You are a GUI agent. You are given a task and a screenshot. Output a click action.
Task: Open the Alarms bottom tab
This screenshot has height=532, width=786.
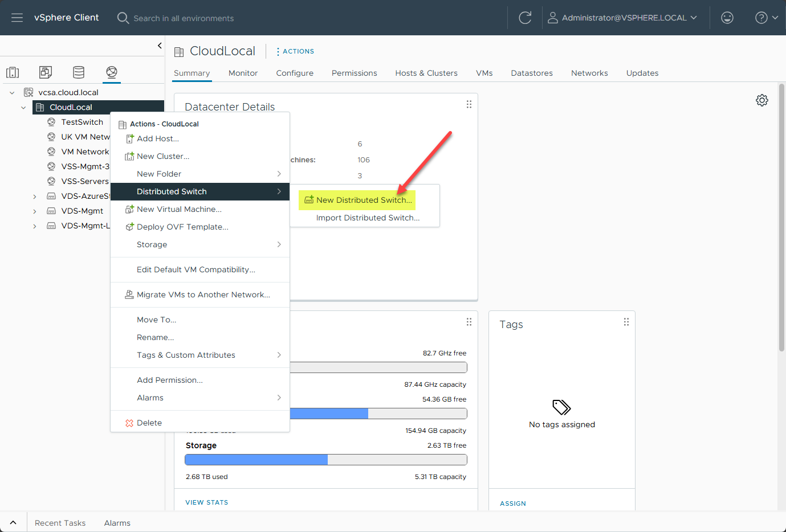117,523
